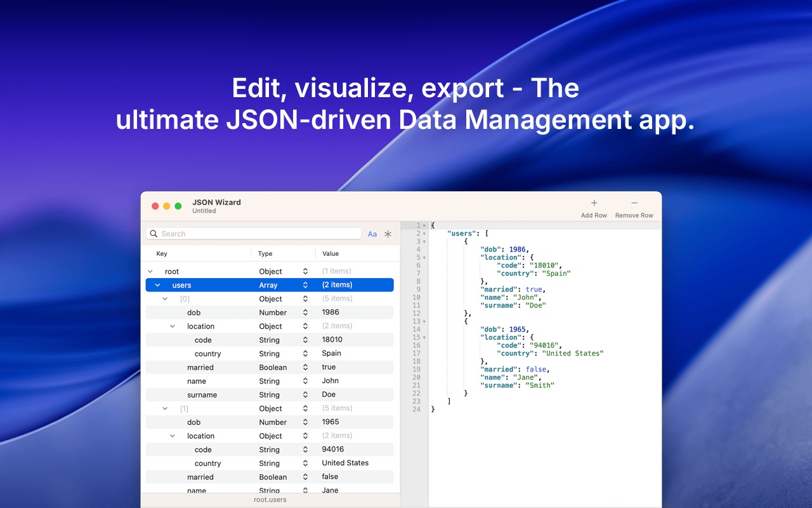
Task: Open type stepper for surname Doe row
Action: click(305, 395)
